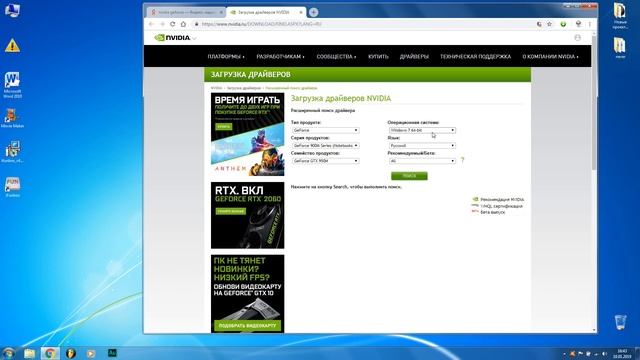Click the volume icon in the system tray
This screenshot has height=360, width=640.
point(605,353)
